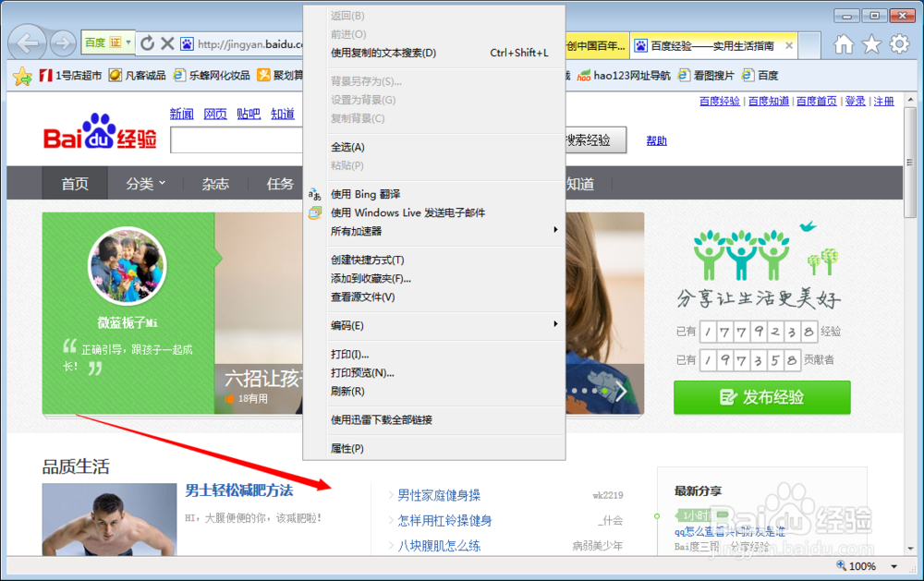The width and height of the screenshot is (924, 581).
Task: Click the browser Back arrow button
Action: click(27, 42)
